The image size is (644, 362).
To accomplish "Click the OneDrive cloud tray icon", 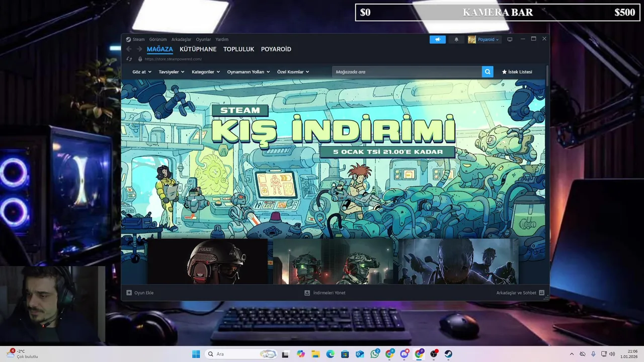I will click(583, 354).
